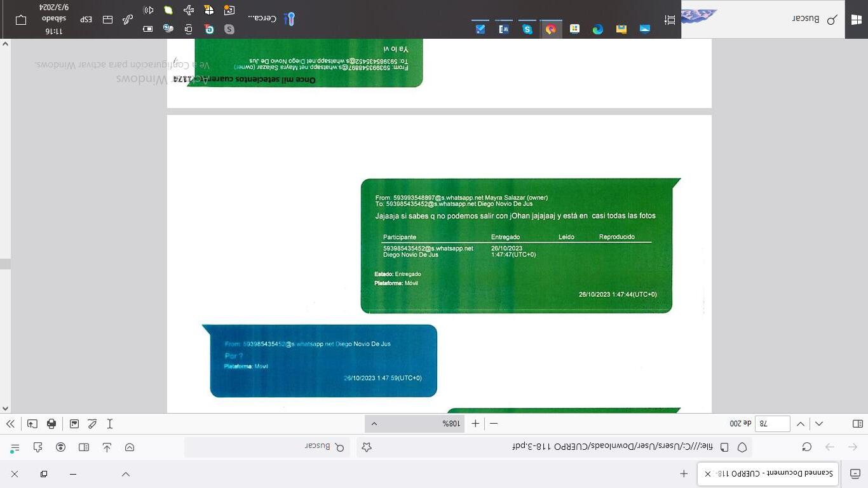
Task: Open Word from the taskbar
Action: click(504, 29)
